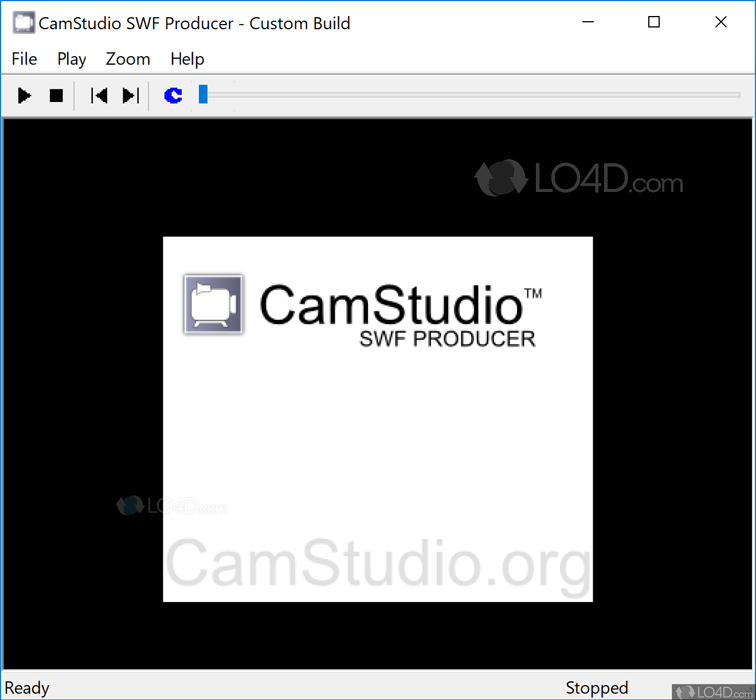Open the Play menu
Screen dimensions: 756x700
(x=72, y=59)
